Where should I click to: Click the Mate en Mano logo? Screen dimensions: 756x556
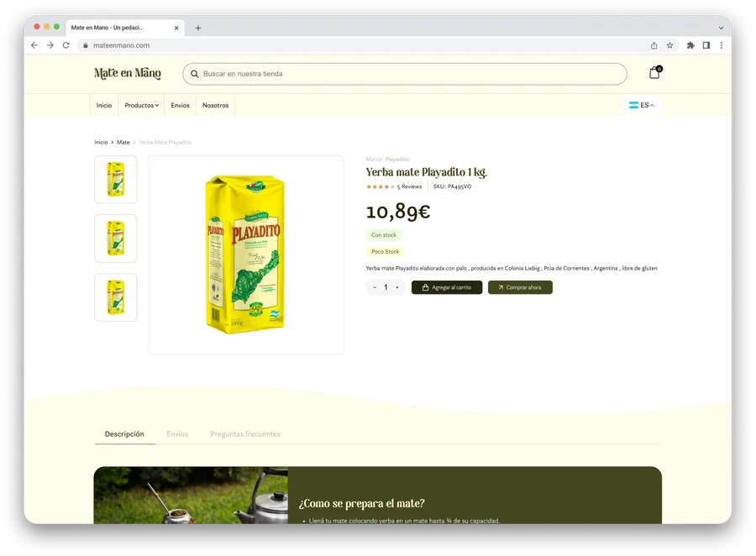(128, 73)
